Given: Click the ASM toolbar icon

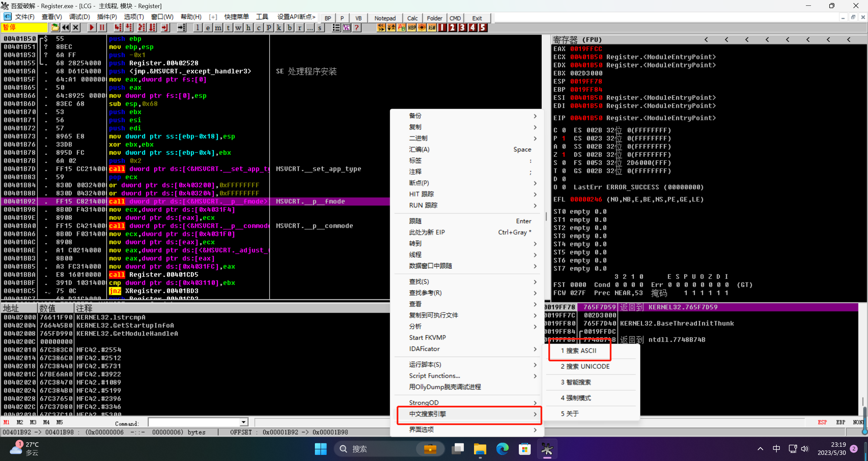Looking at the screenshot, I should pos(432,28).
